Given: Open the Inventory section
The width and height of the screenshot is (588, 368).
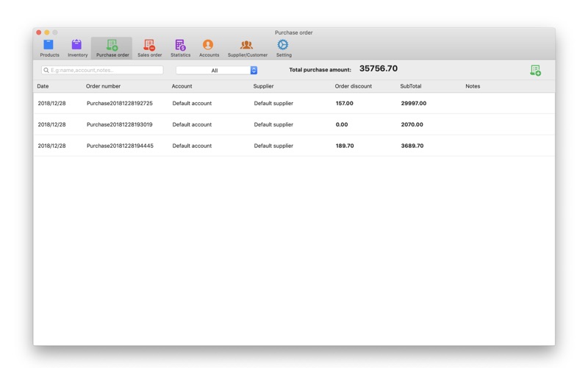Looking at the screenshot, I should [77, 48].
